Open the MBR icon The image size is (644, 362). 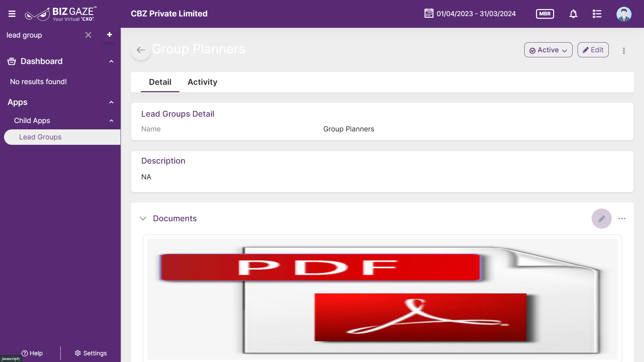click(545, 14)
